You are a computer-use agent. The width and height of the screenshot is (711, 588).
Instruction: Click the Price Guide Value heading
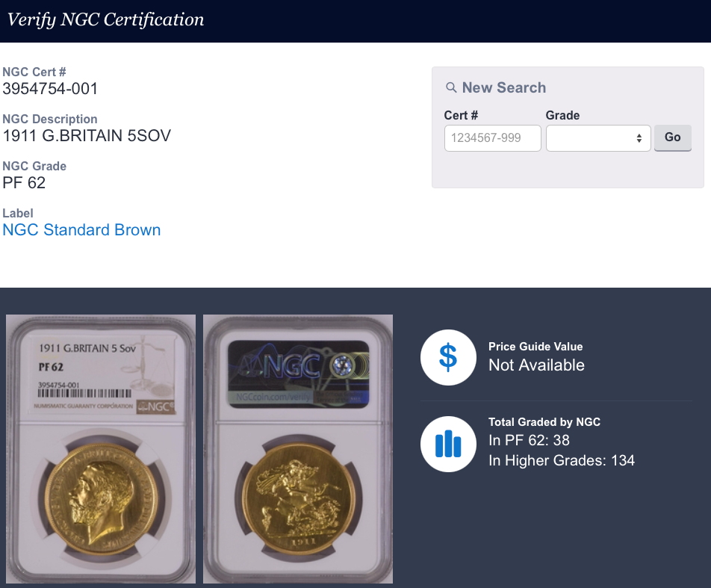535,347
